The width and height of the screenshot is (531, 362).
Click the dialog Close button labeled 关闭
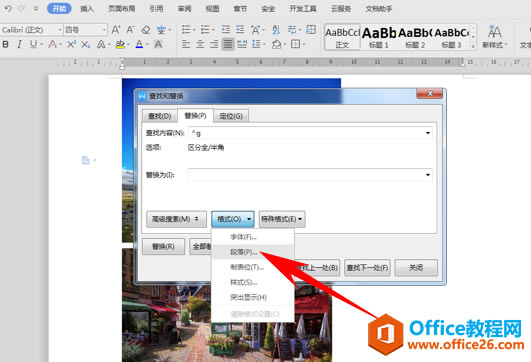coord(416,268)
